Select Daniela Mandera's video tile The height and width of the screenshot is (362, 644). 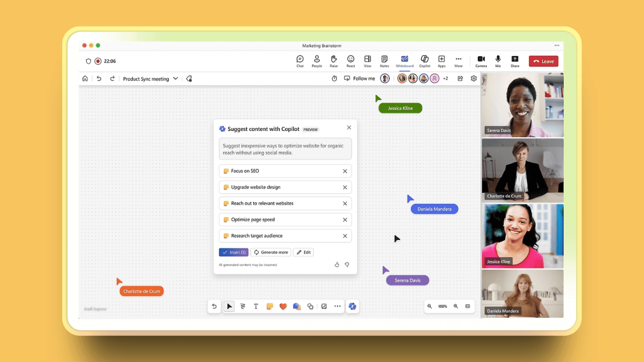click(x=523, y=294)
